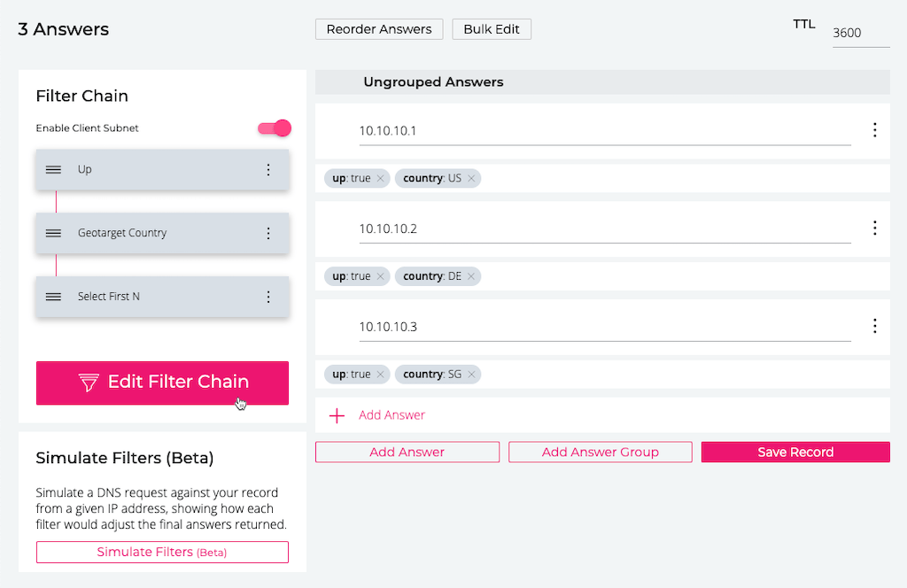Image resolution: width=907 pixels, height=588 pixels.
Task: Launch Simulate Filters Beta
Action: coord(161,552)
